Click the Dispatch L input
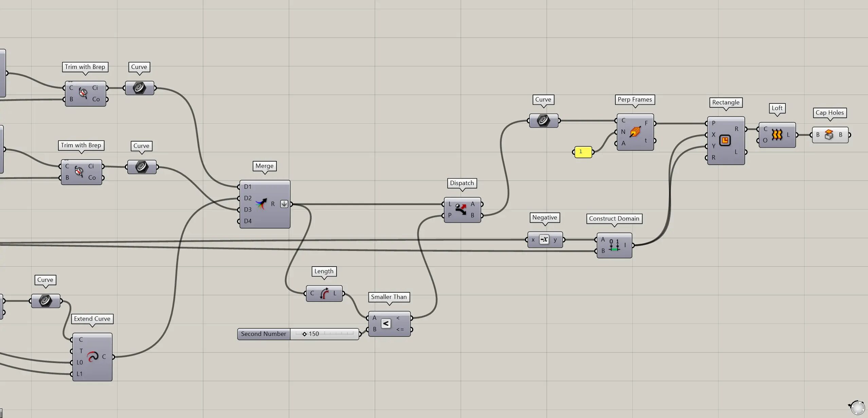This screenshot has height=418, width=868. (x=450, y=204)
